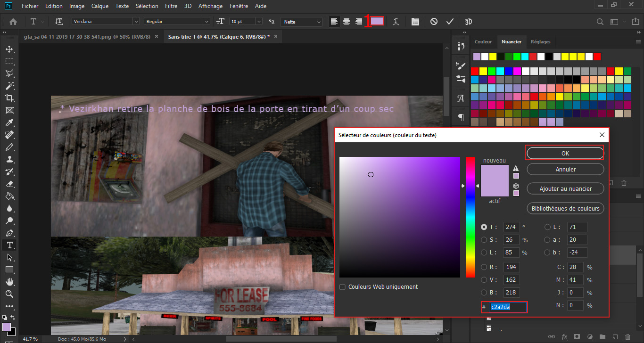This screenshot has width=644, height=343.
Task: Click the text color swatch in options bar
Action: [x=377, y=21]
